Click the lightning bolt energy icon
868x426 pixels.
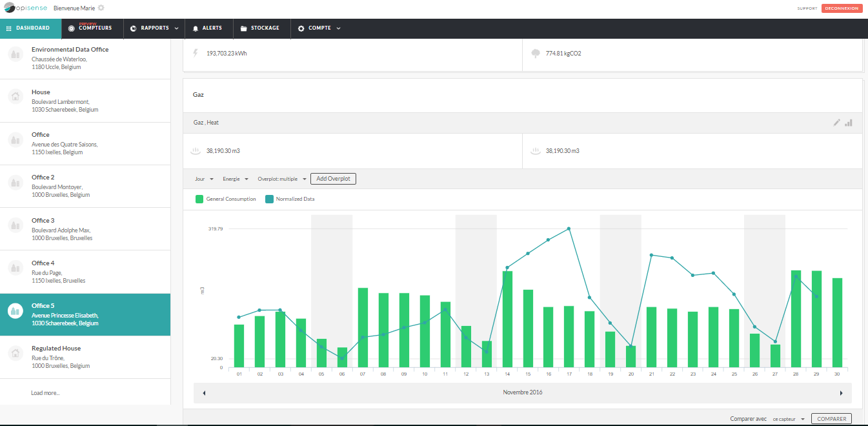point(196,53)
